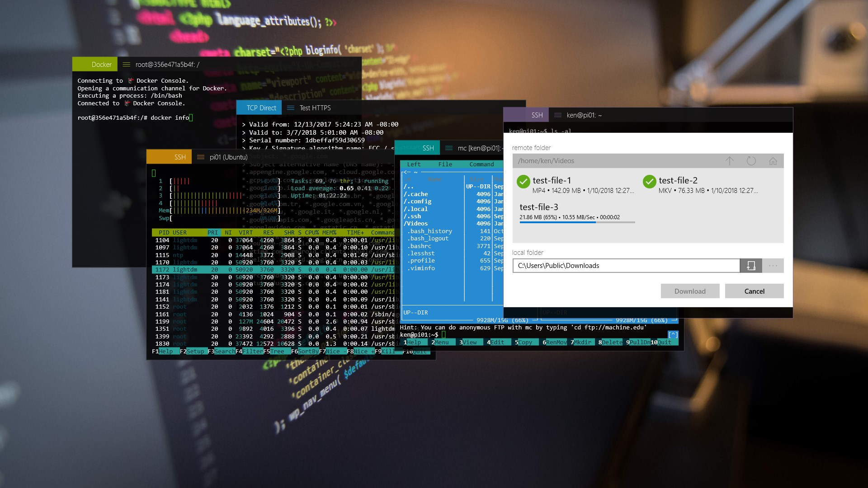
Task: Select the TCP Direct tab label
Action: coord(261,108)
